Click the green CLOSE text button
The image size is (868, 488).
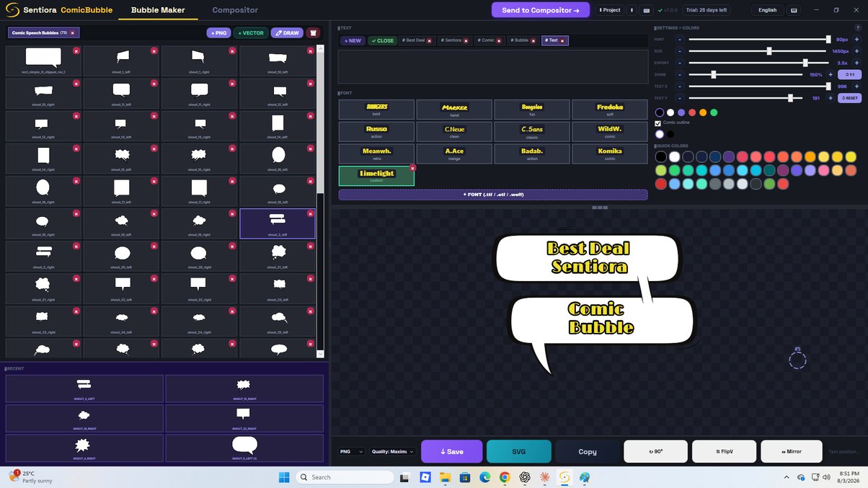click(x=382, y=40)
